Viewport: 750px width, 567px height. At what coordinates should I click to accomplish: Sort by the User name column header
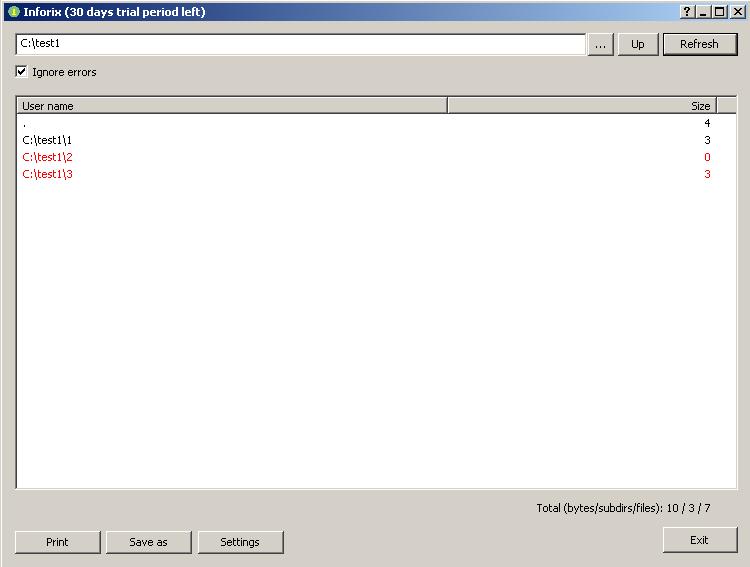(x=231, y=105)
